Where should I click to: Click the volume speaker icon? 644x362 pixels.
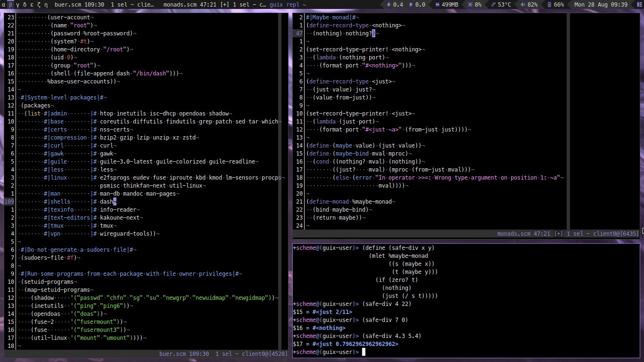click(x=523, y=4)
